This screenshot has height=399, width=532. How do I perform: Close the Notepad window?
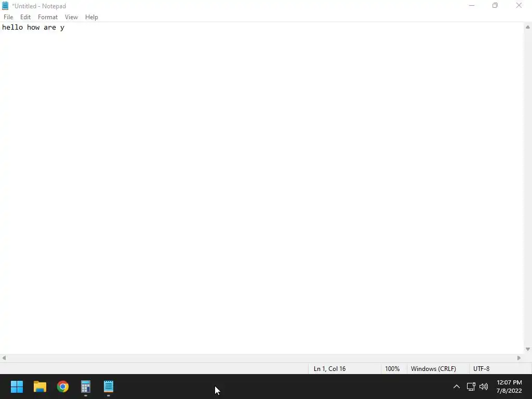coord(519,5)
